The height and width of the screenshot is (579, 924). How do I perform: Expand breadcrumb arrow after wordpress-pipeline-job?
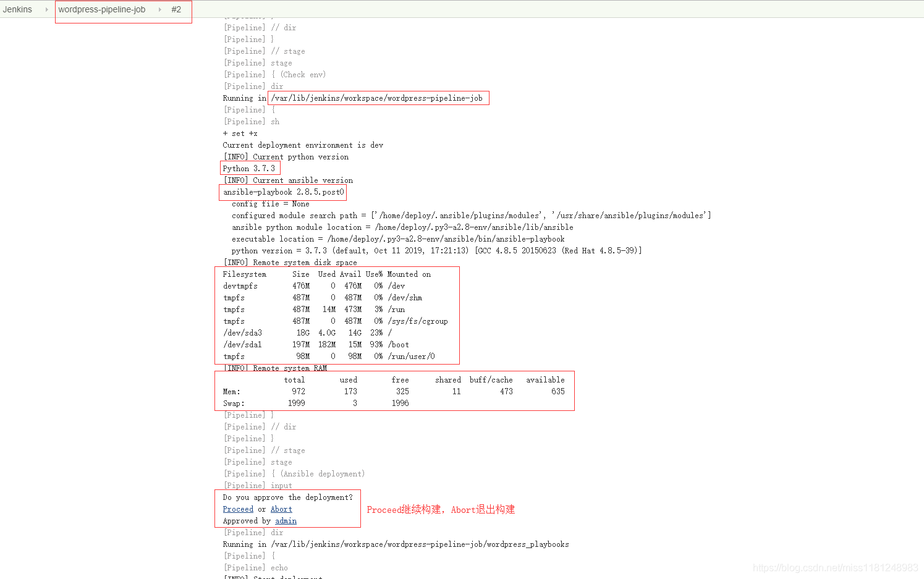[159, 9]
